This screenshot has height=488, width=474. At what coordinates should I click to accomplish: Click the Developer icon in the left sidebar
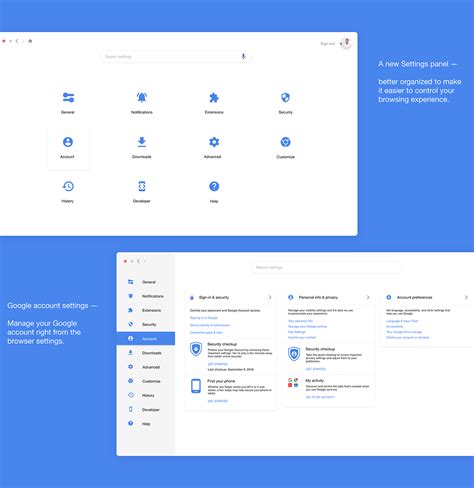tap(131, 409)
